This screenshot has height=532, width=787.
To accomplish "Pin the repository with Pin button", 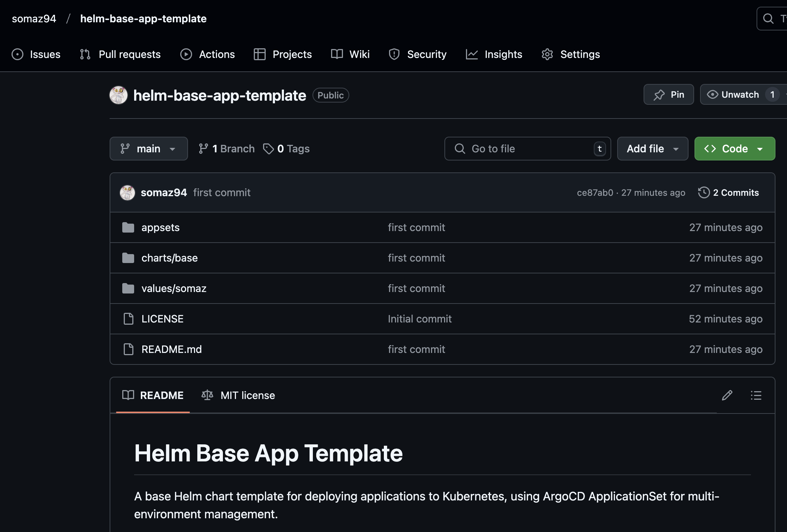I will click(x=668, y=95).
